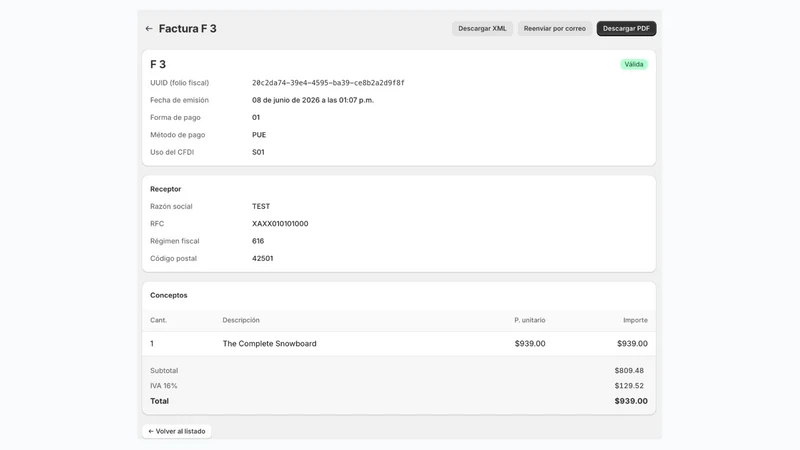Click The Complete Snowboard description cell
The image size is (800, 450).
[x=269, y=343]
